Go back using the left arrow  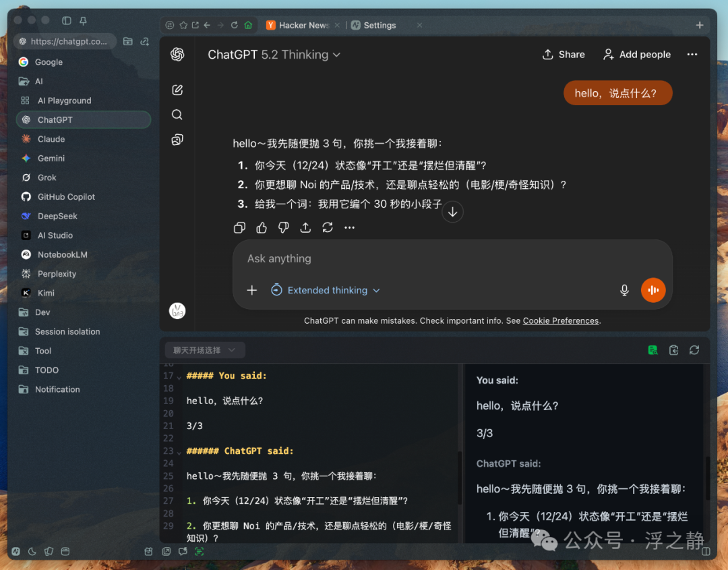click(x=207, y=25)
